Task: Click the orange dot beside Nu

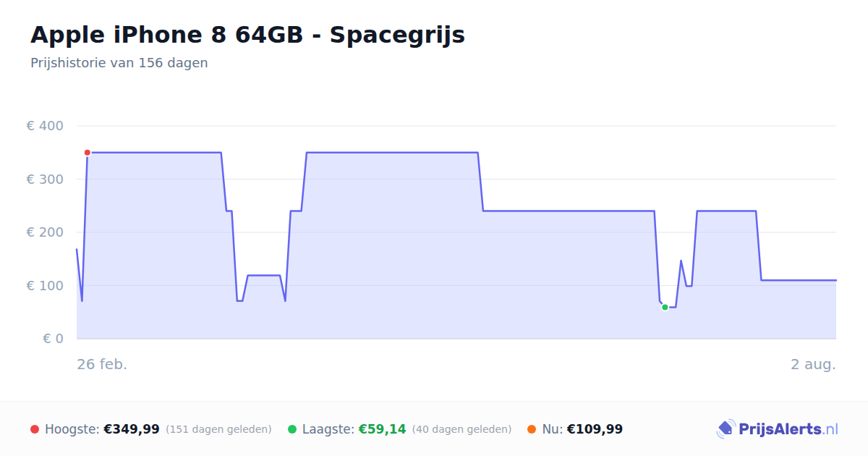Action: pyautogui.click(x=532, y=429)
